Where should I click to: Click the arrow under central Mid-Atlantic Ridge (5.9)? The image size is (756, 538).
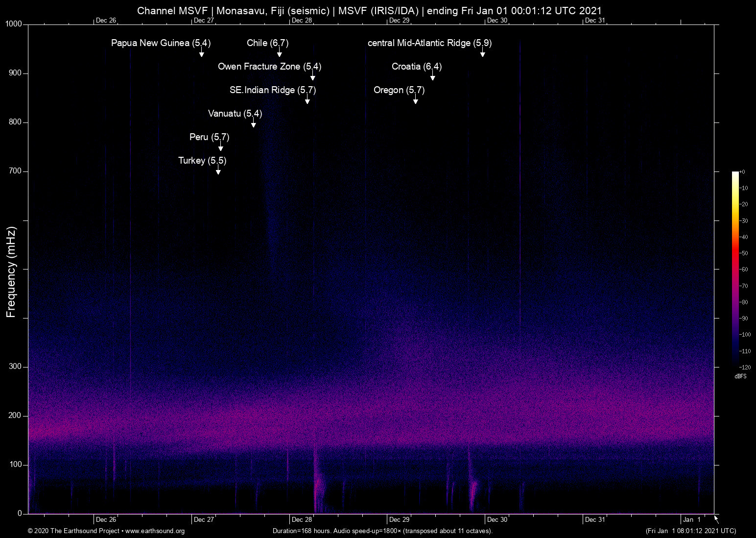(482, 54)
